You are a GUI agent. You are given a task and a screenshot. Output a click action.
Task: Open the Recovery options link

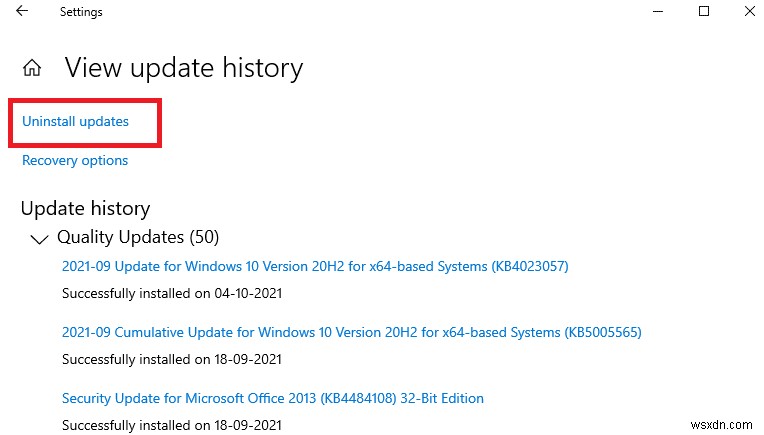[x=75, y=160]
